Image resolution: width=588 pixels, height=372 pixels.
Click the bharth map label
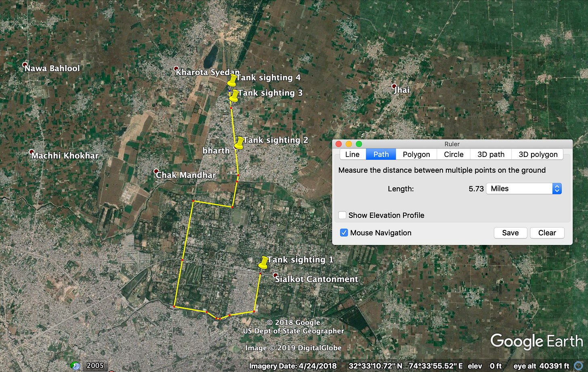click(216, 150)
